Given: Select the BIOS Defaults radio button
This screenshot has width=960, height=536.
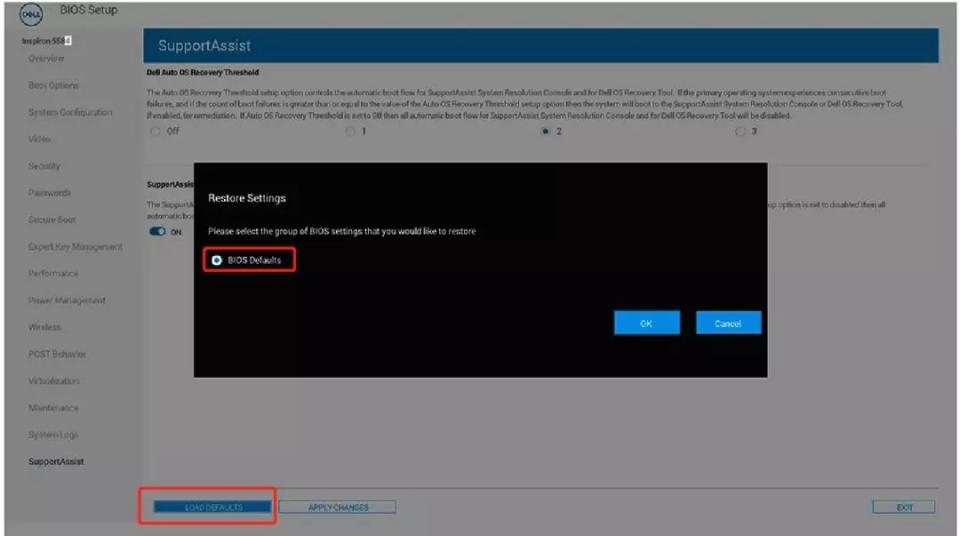Looking at the screenshot, I should [x=217, y=260].
